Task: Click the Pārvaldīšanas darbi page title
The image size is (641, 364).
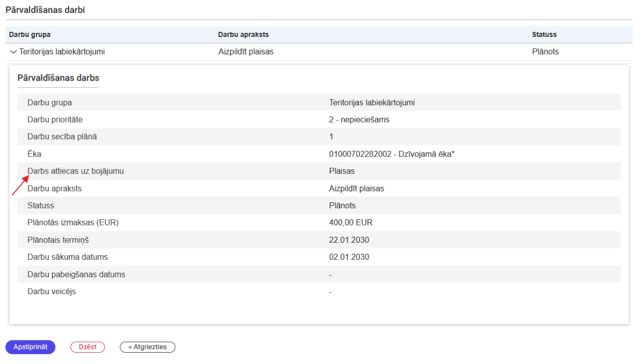Action: click(x=45, y=10)
